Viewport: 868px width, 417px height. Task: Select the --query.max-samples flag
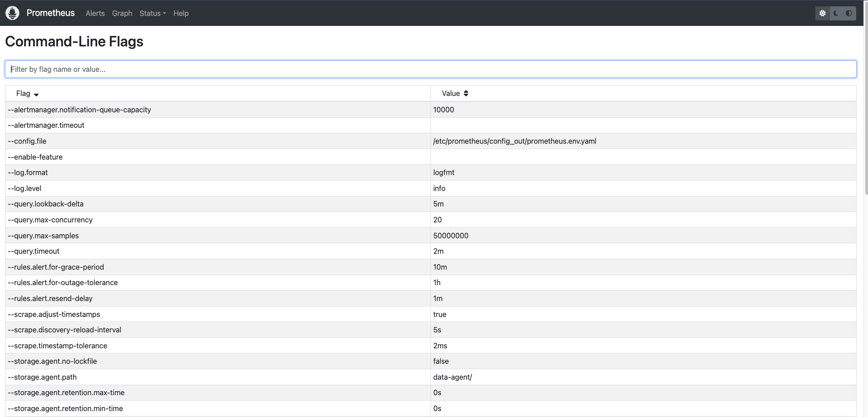coord(43,236)
